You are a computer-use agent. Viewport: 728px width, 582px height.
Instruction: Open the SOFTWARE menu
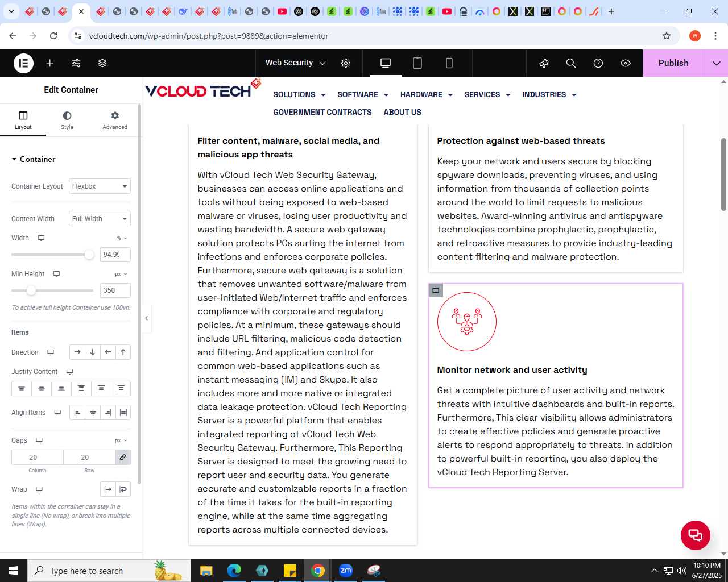(363, 95)
